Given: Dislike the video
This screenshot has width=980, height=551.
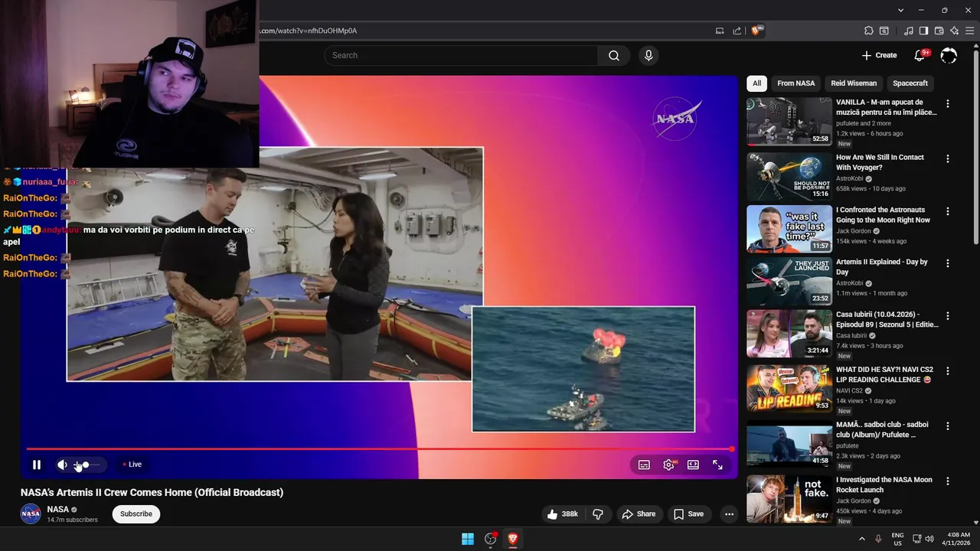Looking at the screenshot, I should (x=598, y=514).
